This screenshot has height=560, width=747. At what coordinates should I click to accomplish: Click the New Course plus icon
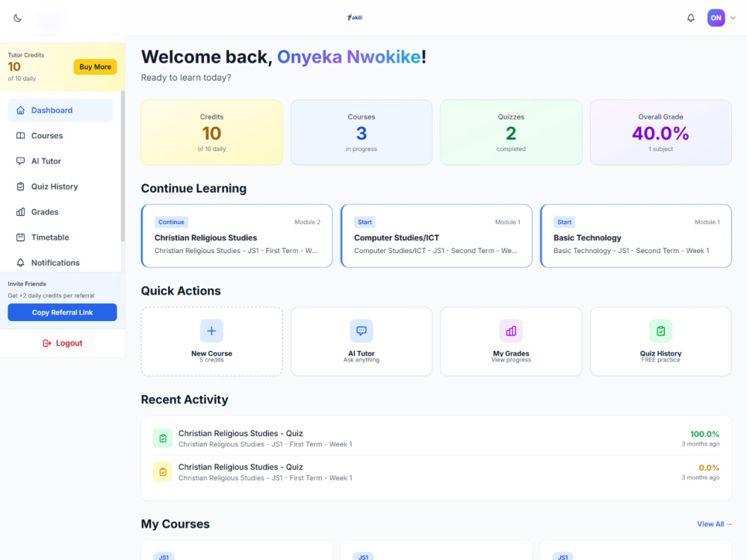coord(211,331)
